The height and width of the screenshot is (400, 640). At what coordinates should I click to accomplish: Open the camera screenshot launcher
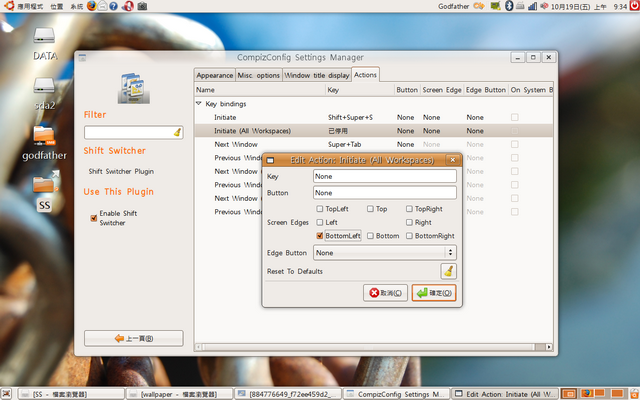point(142,6)
